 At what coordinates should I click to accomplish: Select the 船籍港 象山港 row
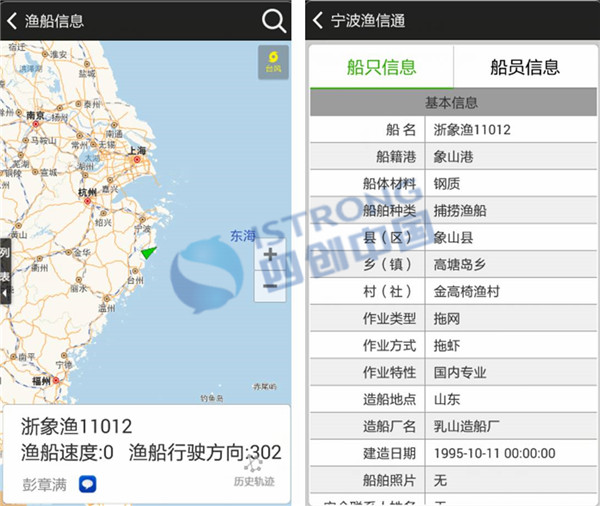pos(453,157)
